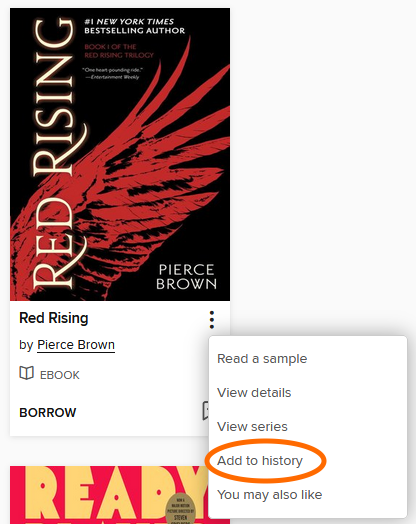Open You may also like recommendations
416x524 pixels.
[x=270, y=495]
